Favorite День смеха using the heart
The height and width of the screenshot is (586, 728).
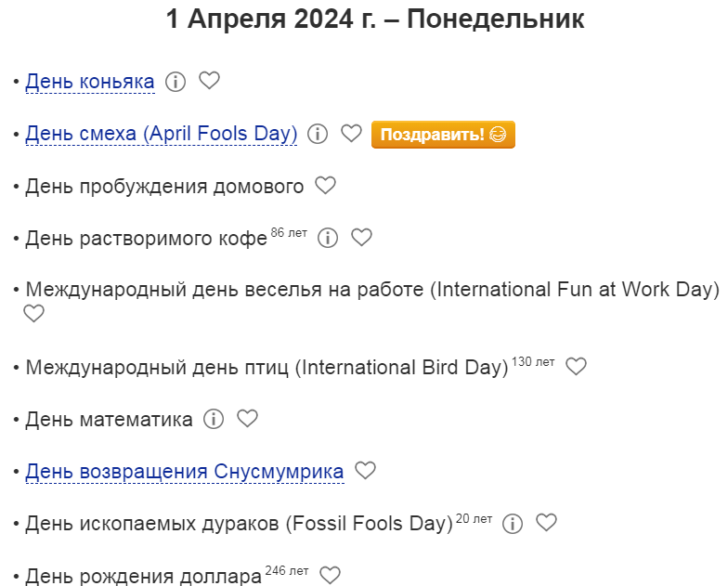coord(351,134)
